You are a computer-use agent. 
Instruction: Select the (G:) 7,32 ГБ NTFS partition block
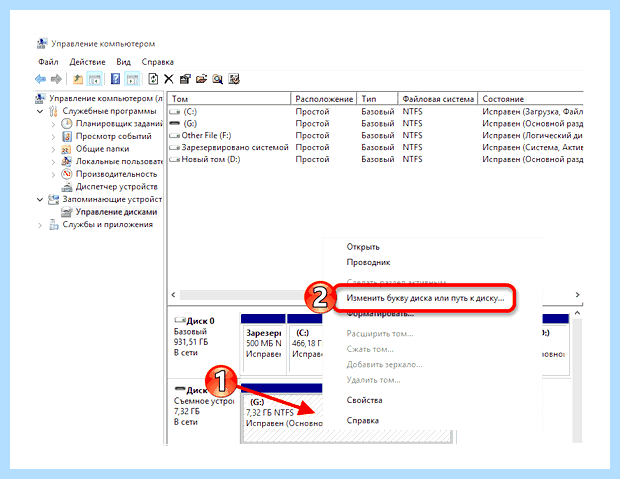282,413
